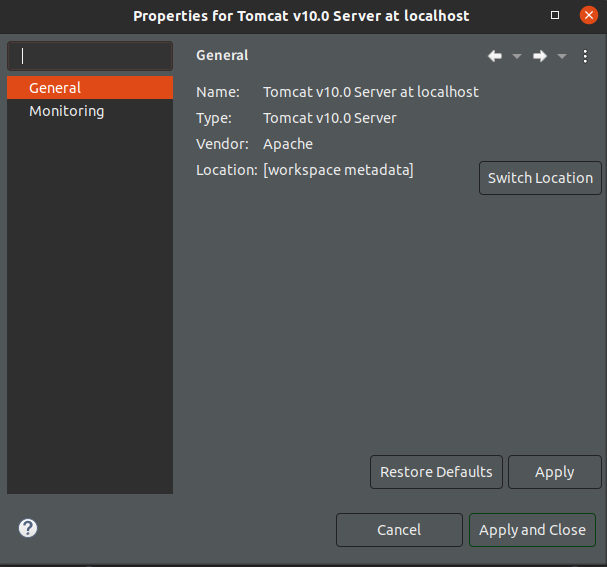The image size is (607, 567).
Task: Click the [workspace metadata] location value
Action: [x=338, y=170]
